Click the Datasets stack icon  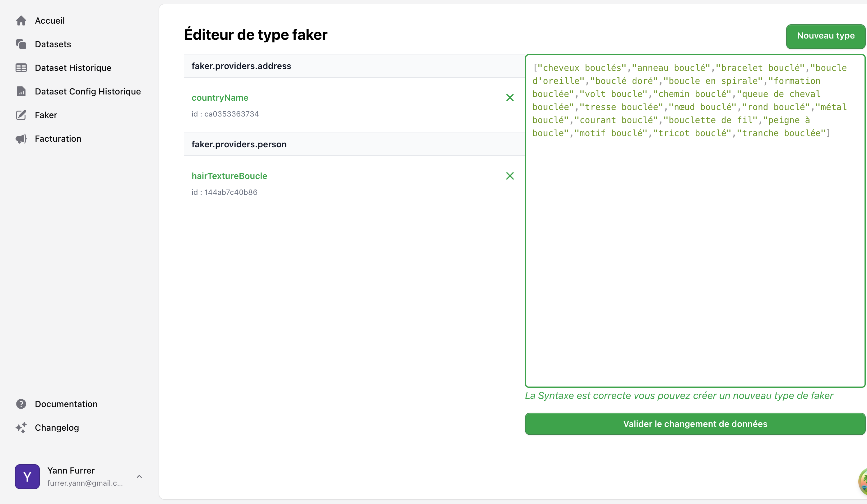[x=21, y=44]
